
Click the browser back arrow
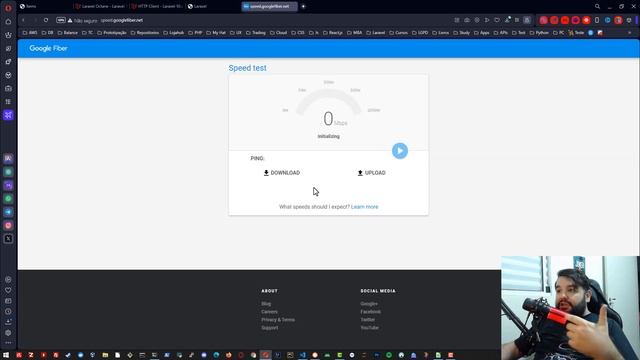(24, 20)
